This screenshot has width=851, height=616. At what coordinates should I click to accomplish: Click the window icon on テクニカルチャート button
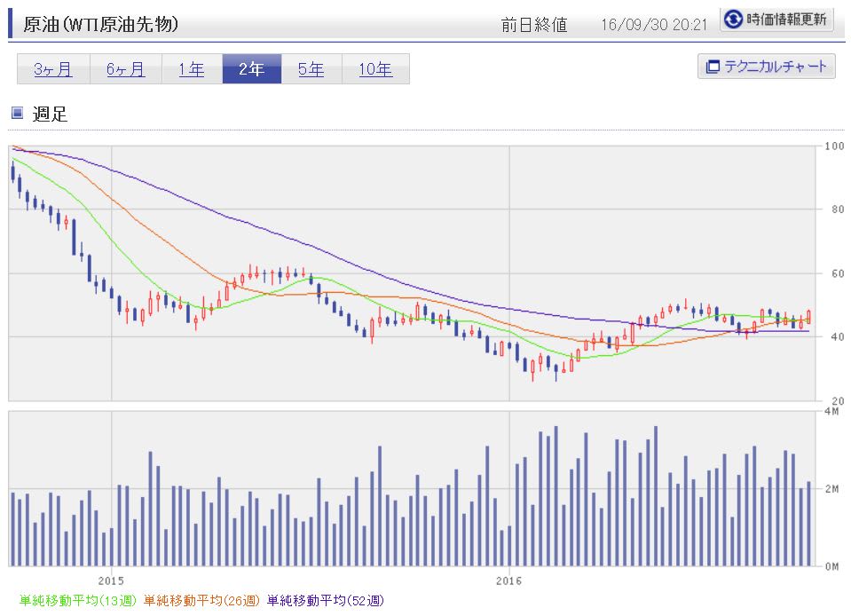713,67
